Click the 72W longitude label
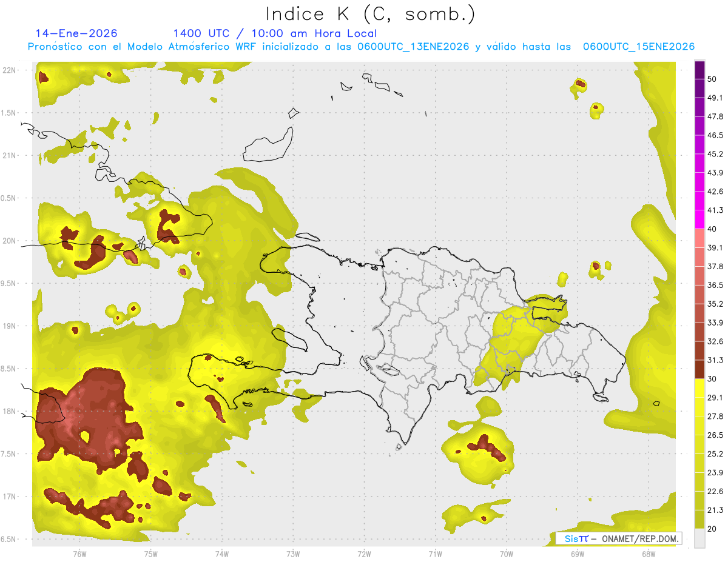Screen dimensions: 728x562 pos(364,554)
